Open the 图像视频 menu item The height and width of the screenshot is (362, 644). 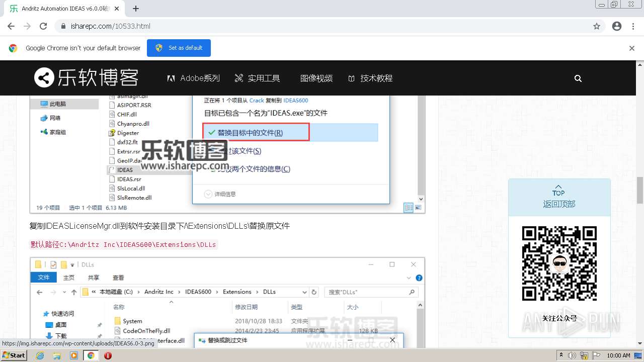coord(316,78)
